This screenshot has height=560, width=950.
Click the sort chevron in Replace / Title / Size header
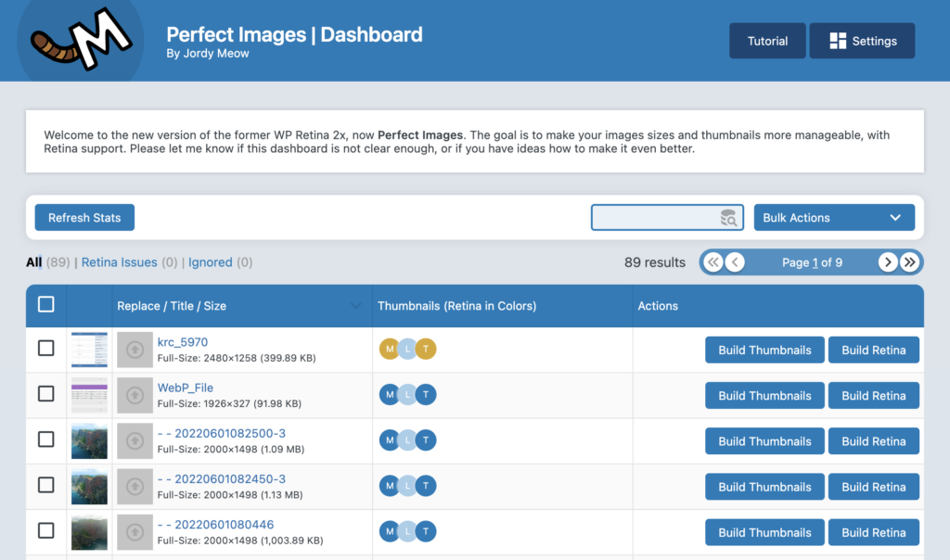click(x=355, y=306)
